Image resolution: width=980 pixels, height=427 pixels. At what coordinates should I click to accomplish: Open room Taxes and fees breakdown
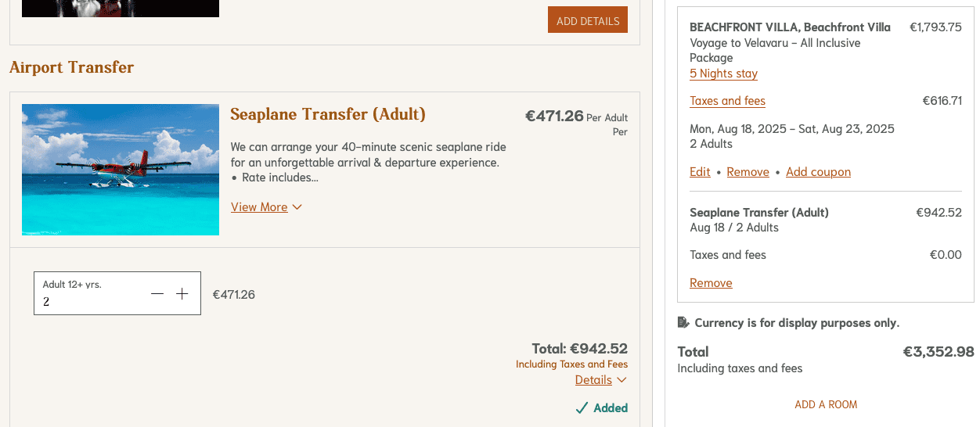coord(727,101)
